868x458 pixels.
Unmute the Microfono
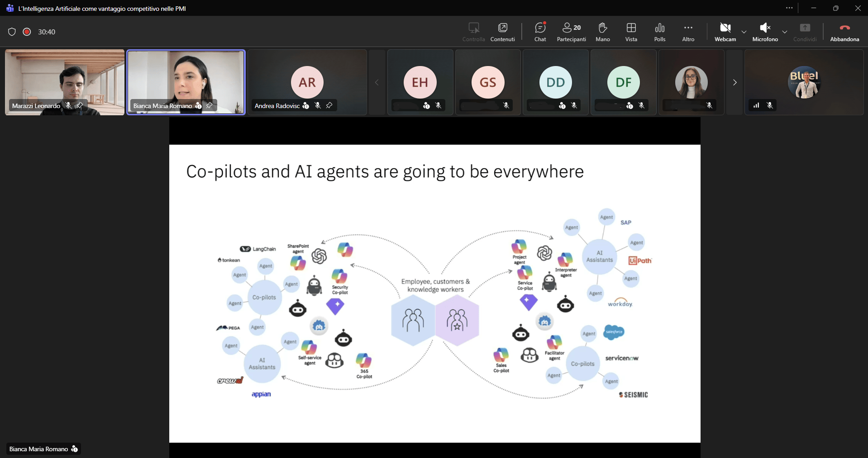tap(765, 32)
